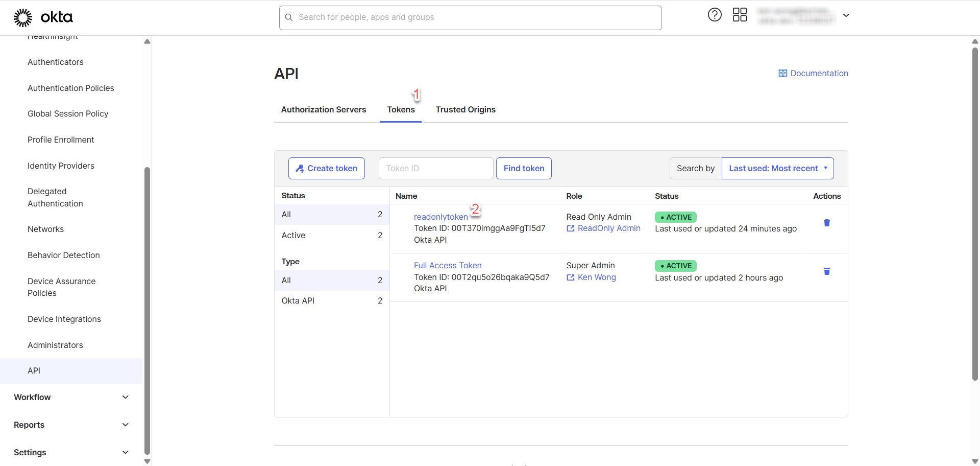Click the Documentation book icon

coord(782,74)
